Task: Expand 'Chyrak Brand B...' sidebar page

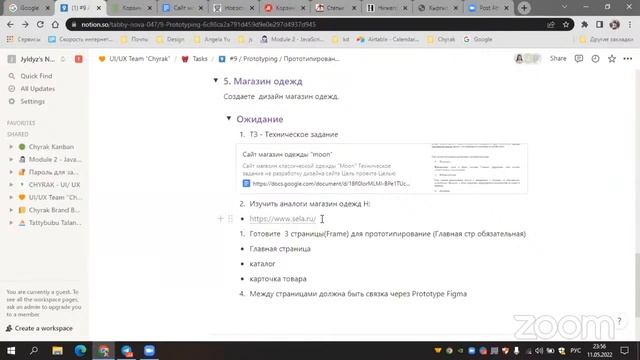Action: 11,210
